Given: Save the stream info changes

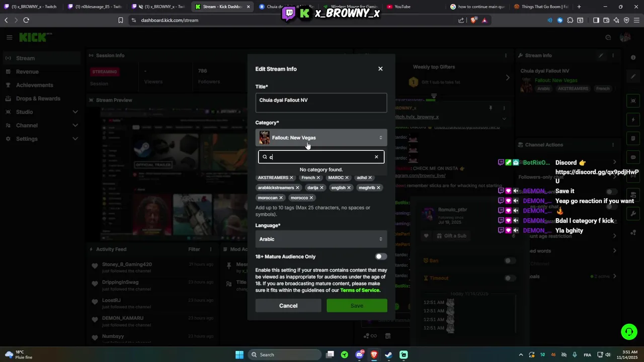Looking at the screenshot, I should (357, 306).
